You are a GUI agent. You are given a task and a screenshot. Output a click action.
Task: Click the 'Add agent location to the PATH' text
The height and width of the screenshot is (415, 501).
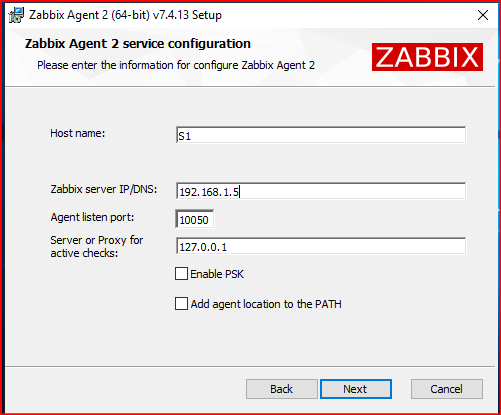(x=266, y=304)
